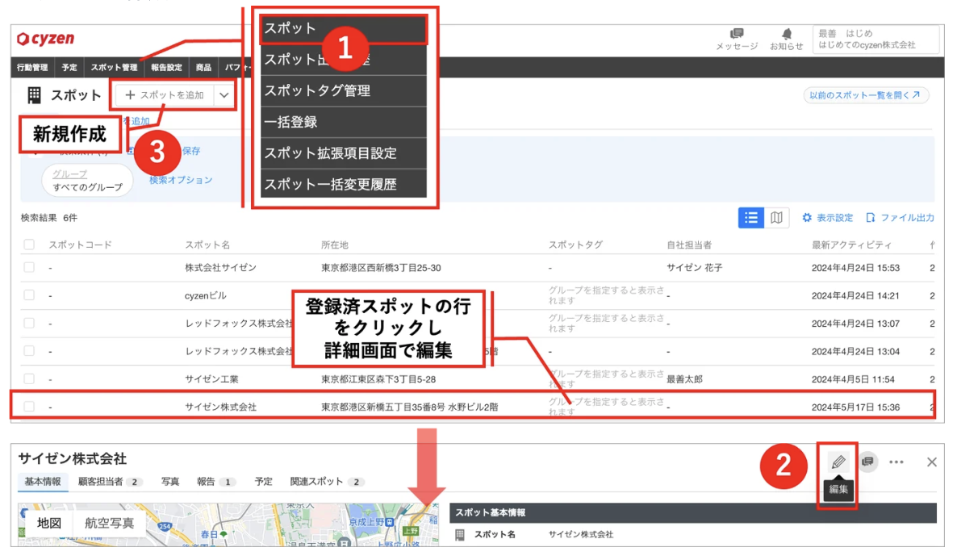Open the 報告設定 menu
Screen dimensions: 957x560
[166, 68]
